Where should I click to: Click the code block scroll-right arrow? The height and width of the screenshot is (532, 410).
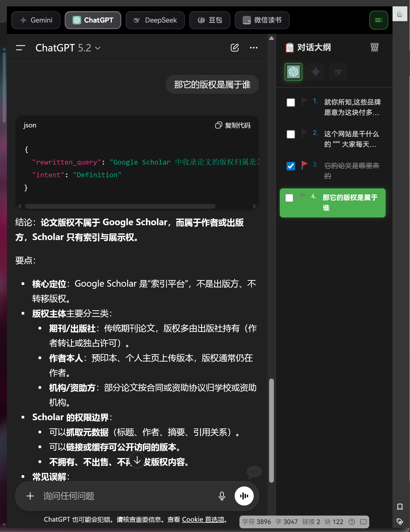coord(255,206)
